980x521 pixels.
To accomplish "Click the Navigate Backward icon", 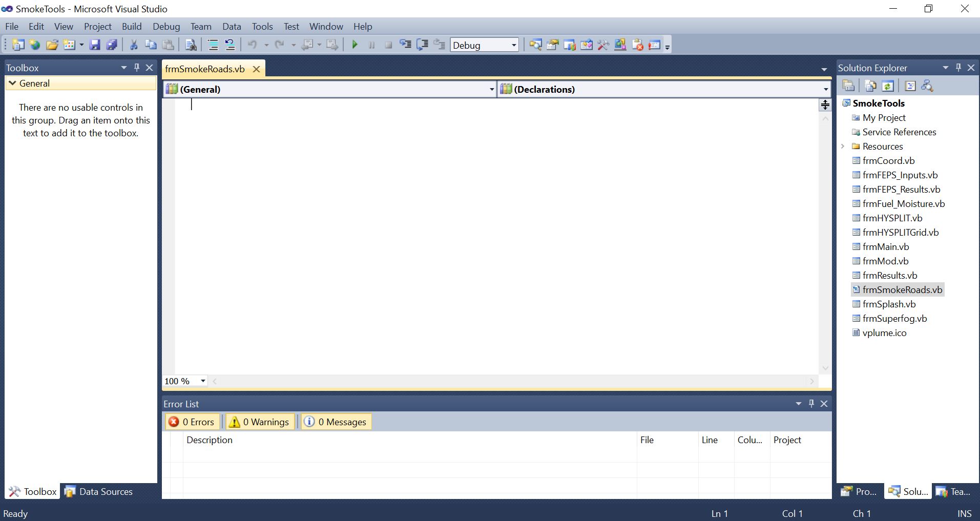I will click(307, 45).
